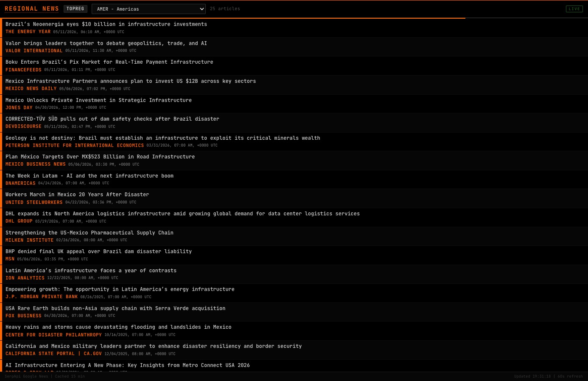This screenshot has height=381, width=588.
Task: Click DHL GROUP source label
Action: click(19, 221)
